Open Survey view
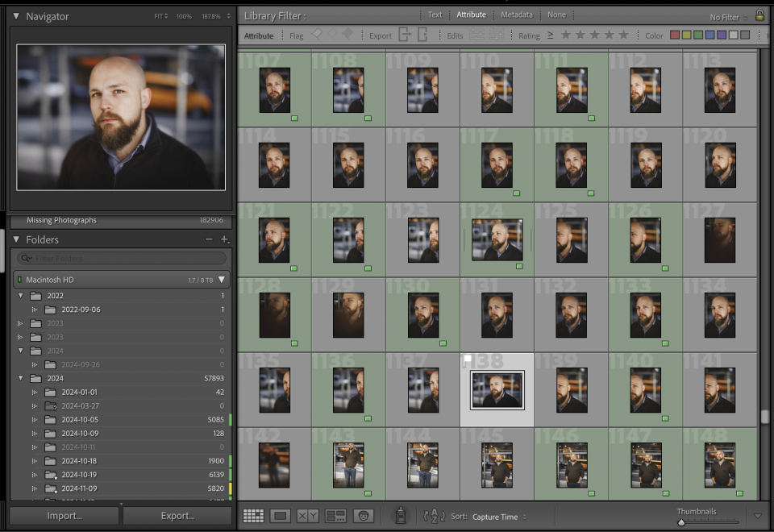Viewport: 774px width, 532px height. [x=334, y=516]
